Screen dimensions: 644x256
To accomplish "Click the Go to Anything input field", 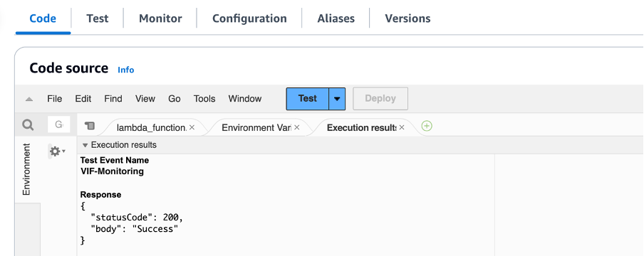I will 58,124.
